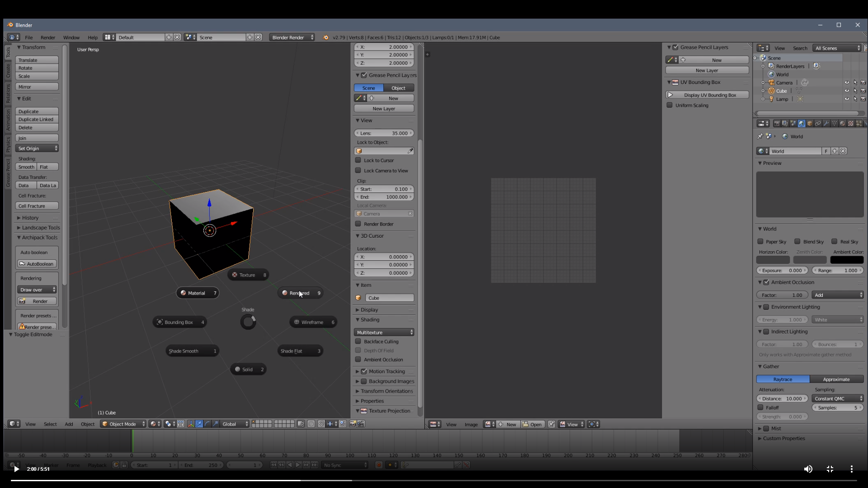Screen dimensions: 868x488
Task: Select the Modifiers wrench properties tab
Action: [826, 123]
